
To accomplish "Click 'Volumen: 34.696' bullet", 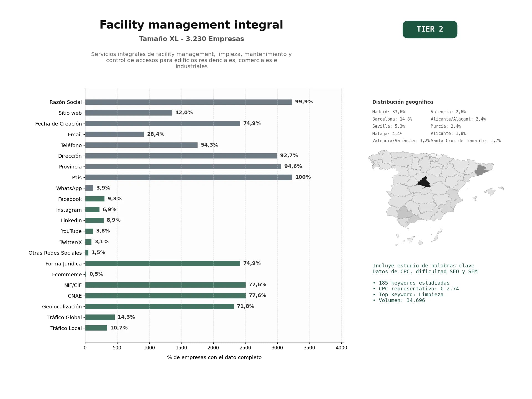I will 399,300.
